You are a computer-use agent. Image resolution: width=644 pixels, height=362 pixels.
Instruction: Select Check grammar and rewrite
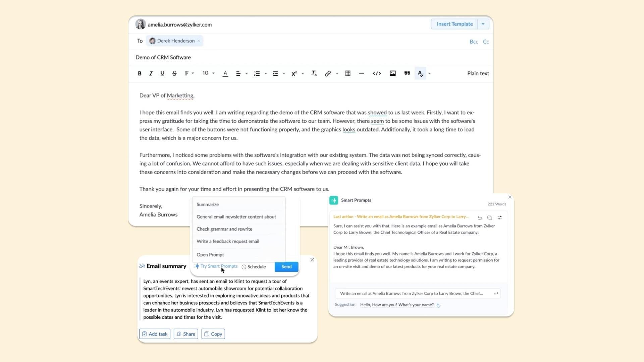[x=224, y=229]
